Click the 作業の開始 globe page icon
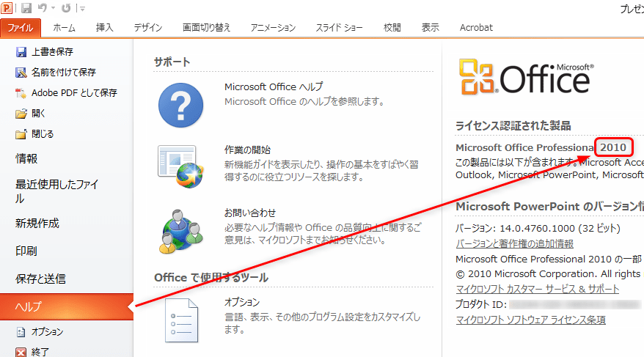 pyautogui.click(x=180, y=166)
